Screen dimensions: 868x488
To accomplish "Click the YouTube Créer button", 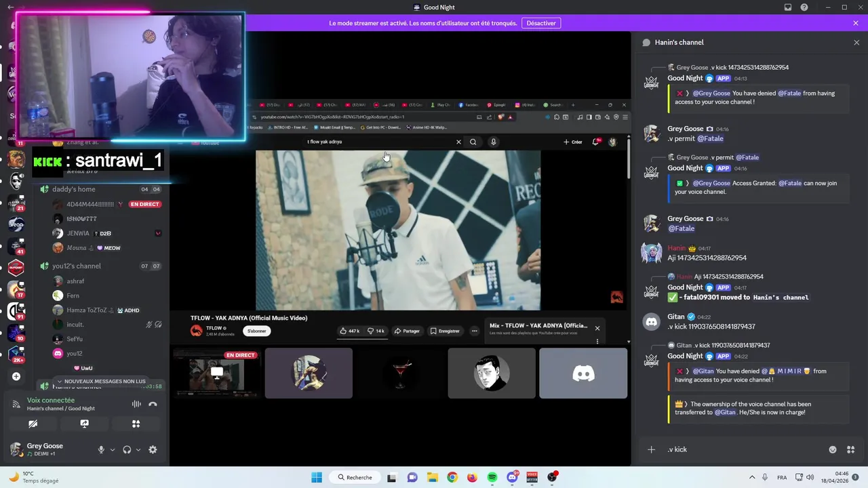I will point(573,142).
